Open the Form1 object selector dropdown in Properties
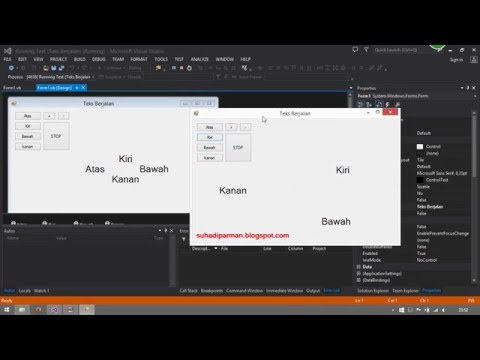 pos(475,96)
